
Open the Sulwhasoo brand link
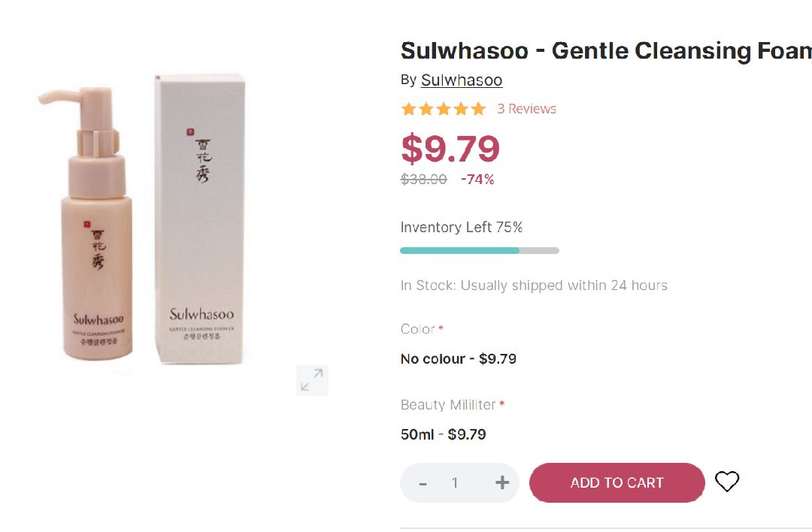coord(461,80)
